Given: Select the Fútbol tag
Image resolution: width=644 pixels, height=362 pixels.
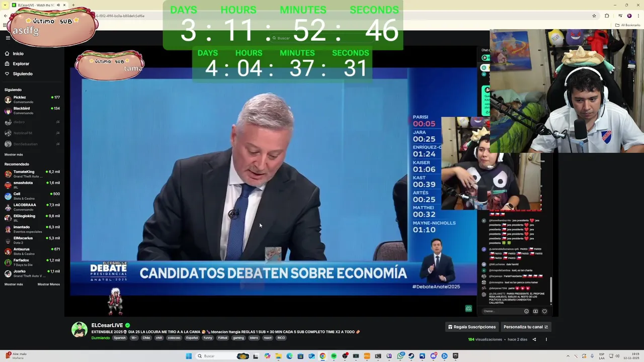Looking at the screenshot, I should (x=223, y=338).
